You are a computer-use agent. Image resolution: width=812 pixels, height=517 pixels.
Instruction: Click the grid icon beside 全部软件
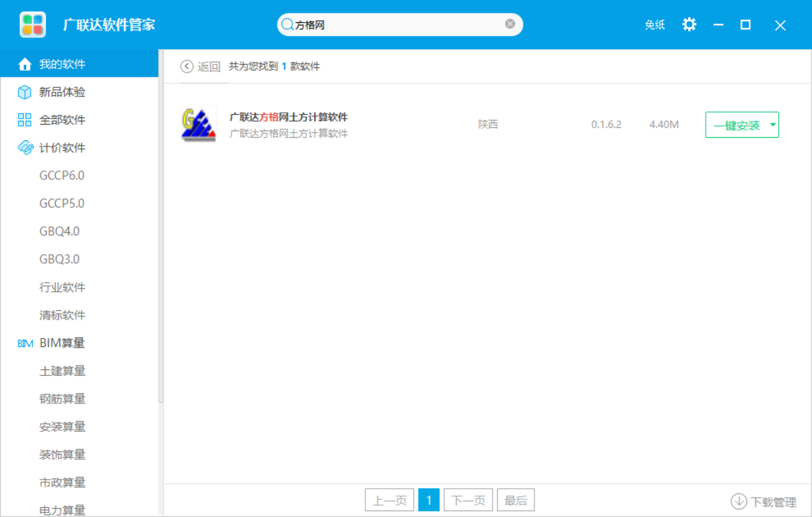coord(25,120)
